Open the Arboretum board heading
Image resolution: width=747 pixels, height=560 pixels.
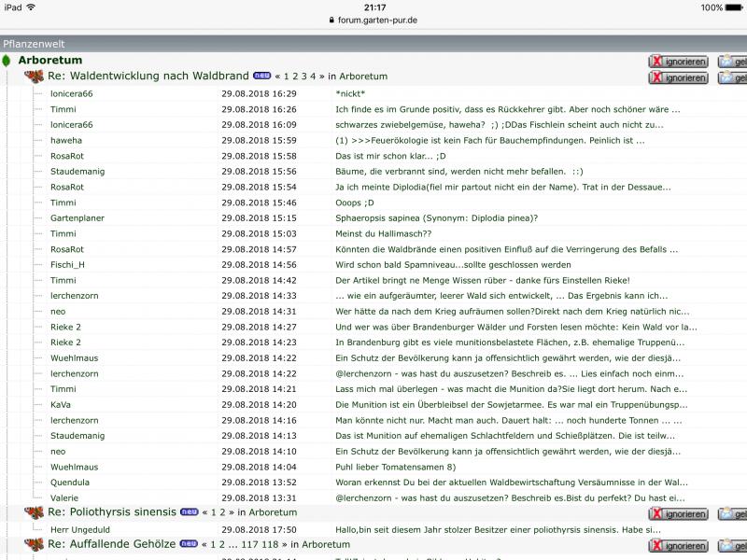tap(49, 61)
